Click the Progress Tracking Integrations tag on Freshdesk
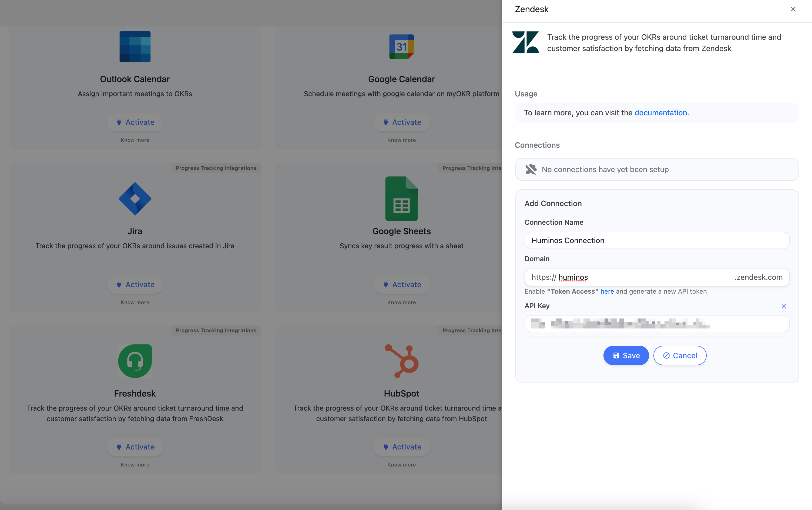The width and height of the screenshot is (812, 510). (x=216, y=330)
